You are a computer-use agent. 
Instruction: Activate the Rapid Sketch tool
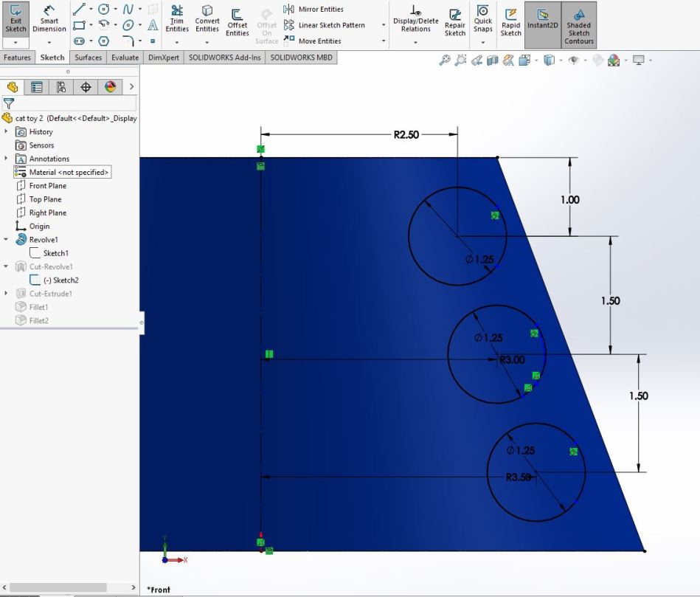(510, 22)
